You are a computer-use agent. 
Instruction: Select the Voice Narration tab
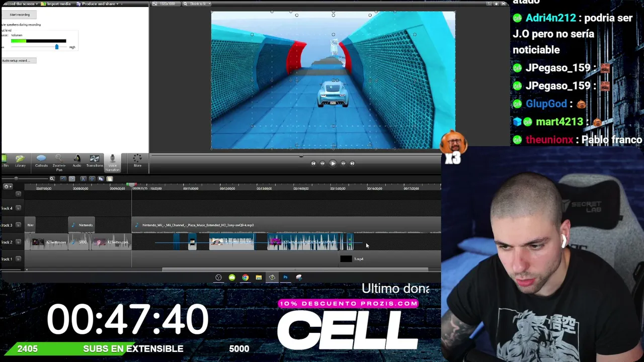point(112,162)
